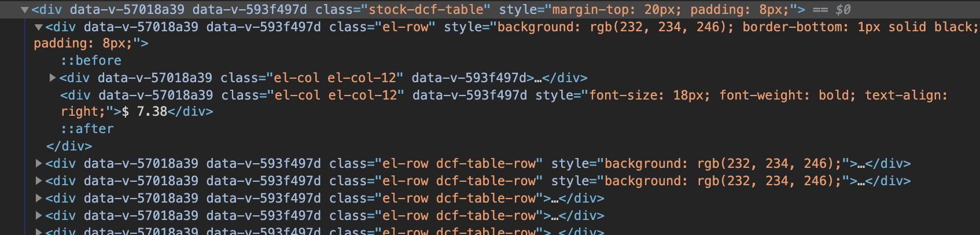Collapse the stock-dcf-table div node
This screenshot has width=980, height=235.
(24, 10)
